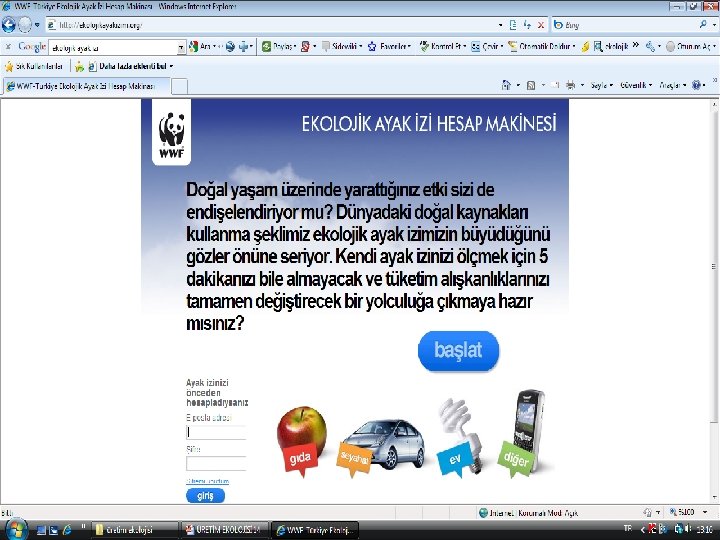Click the Oturum Aç sign-in button
The image size is (720, 540).
click(x=690, y=46)
